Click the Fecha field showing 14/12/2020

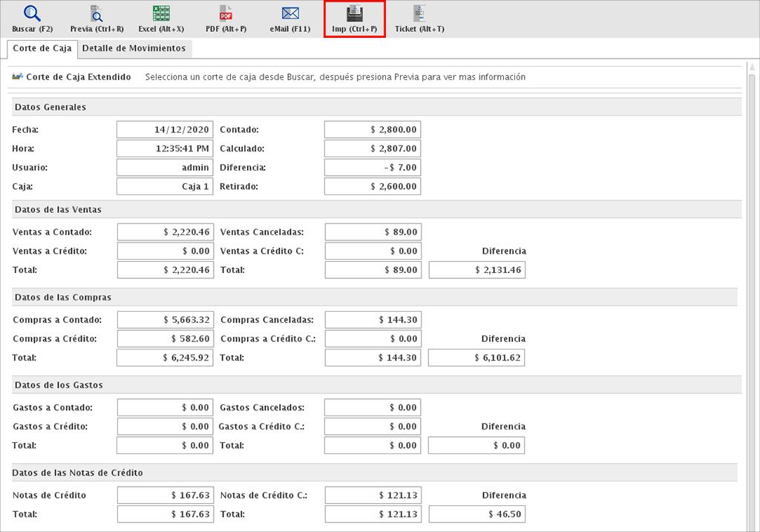coord(165,129)
